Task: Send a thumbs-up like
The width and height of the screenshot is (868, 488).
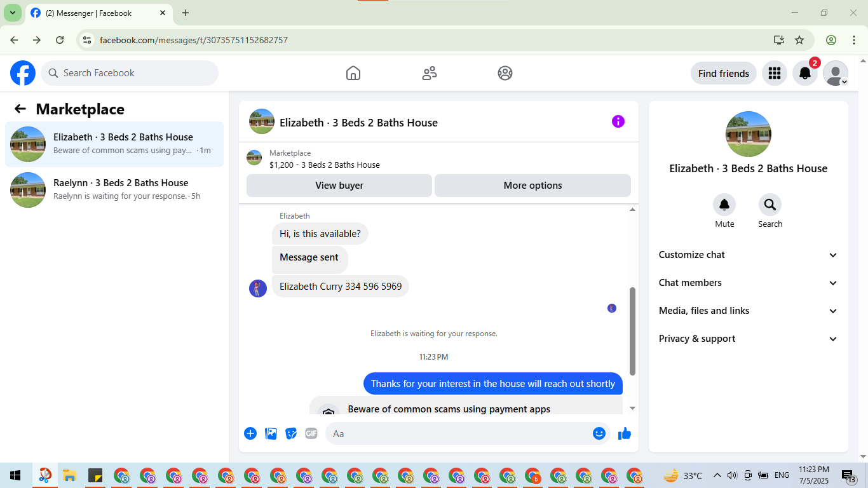Action: coord(625,433)
